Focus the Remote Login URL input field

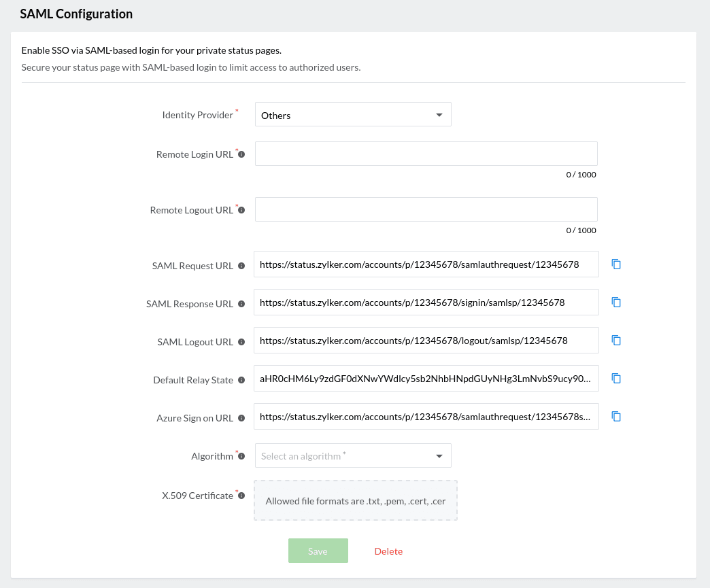click(x=426, y=154)
